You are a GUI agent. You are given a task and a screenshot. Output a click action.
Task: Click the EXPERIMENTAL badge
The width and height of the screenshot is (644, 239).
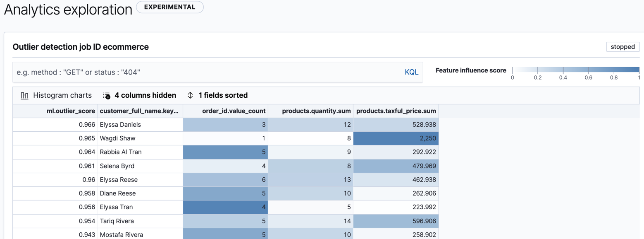(169, 7)
